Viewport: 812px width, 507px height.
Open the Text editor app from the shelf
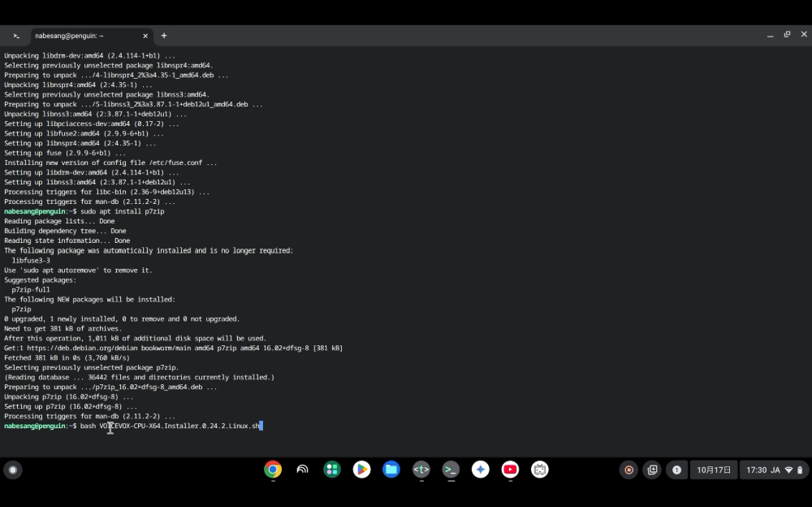point(421,470)
